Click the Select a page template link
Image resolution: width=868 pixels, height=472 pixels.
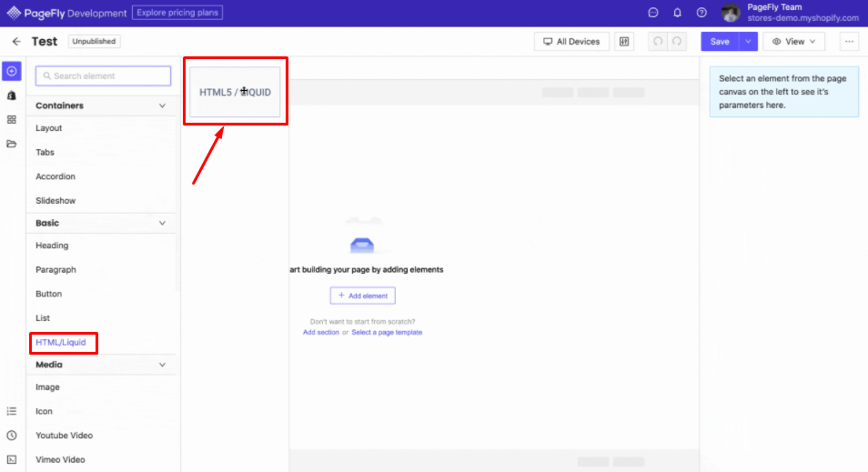[x=387, y=333]
